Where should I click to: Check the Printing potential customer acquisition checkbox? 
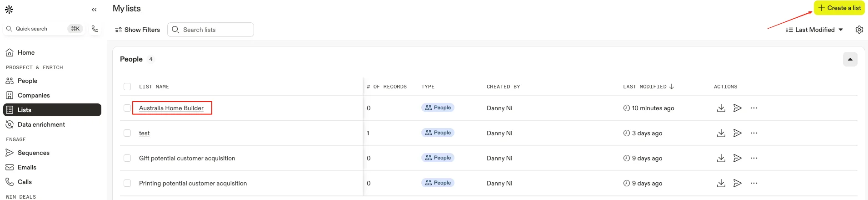coord(127,183)
